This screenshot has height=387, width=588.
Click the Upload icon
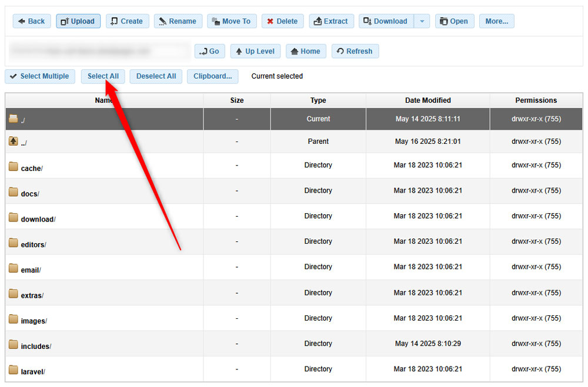(66, 21)
